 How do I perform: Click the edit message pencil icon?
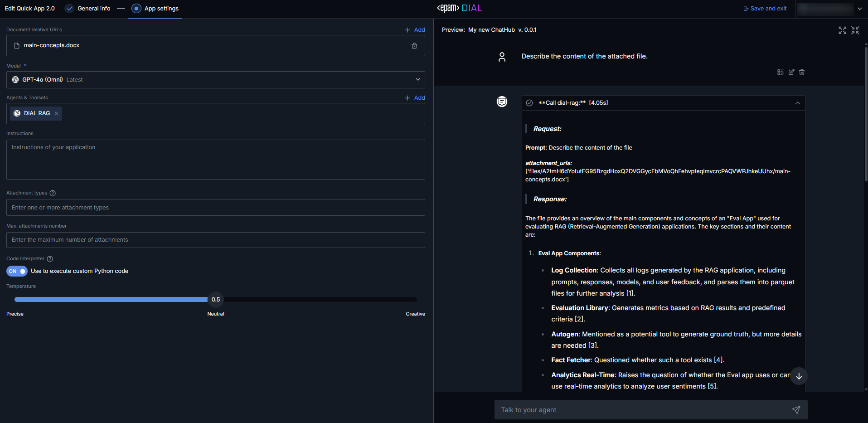(x=791, y=72)
